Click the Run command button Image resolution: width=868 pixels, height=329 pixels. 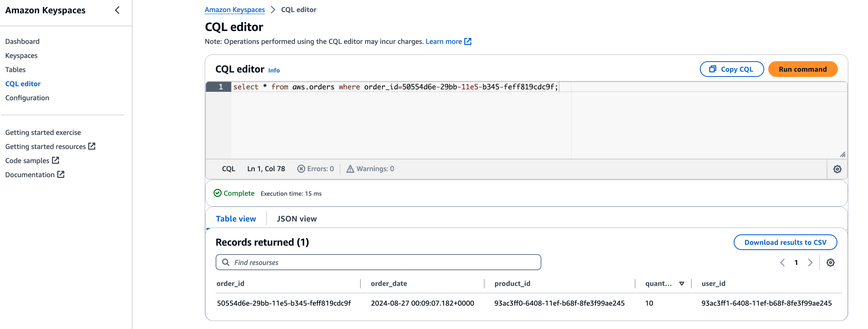(x=803, y=69)
